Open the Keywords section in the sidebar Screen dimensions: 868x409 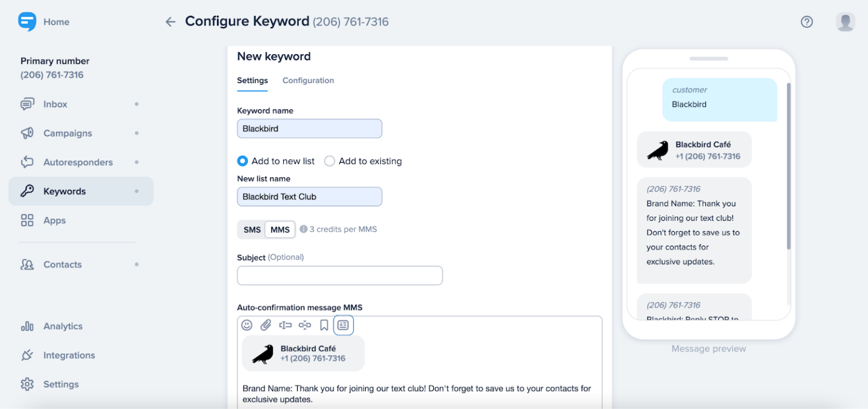[x=64, y=191]
